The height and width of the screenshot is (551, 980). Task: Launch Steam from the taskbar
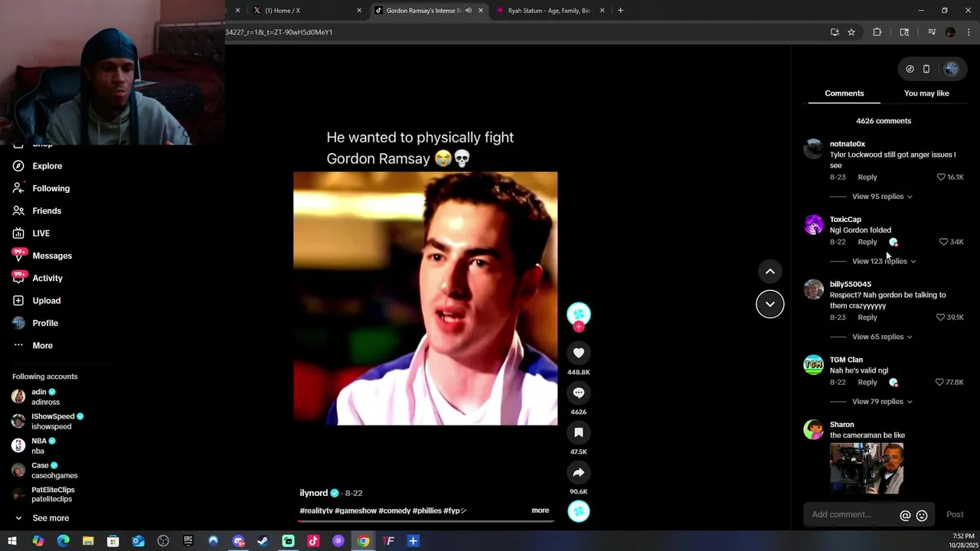point(263,541)
